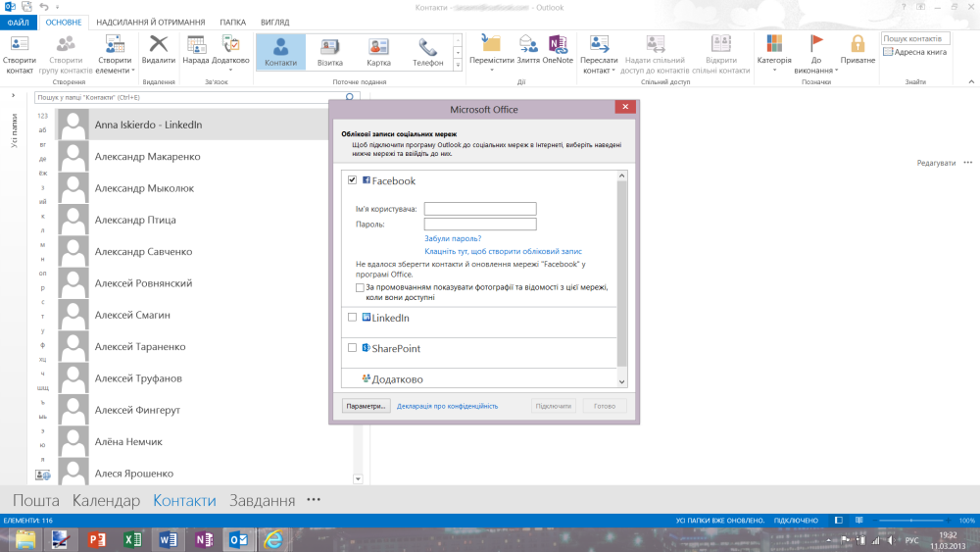Open the contact pane more options ellipsis
The image size is (980, 552).
tap(968, 163)
